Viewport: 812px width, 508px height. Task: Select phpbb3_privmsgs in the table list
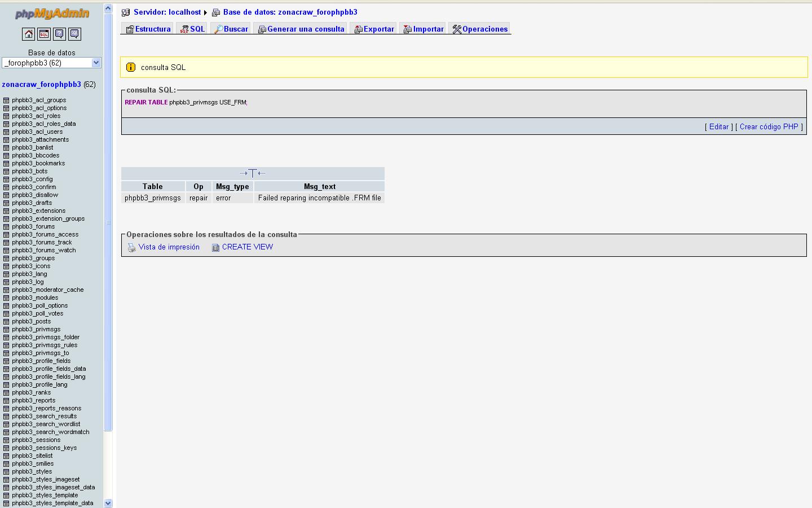36,330
